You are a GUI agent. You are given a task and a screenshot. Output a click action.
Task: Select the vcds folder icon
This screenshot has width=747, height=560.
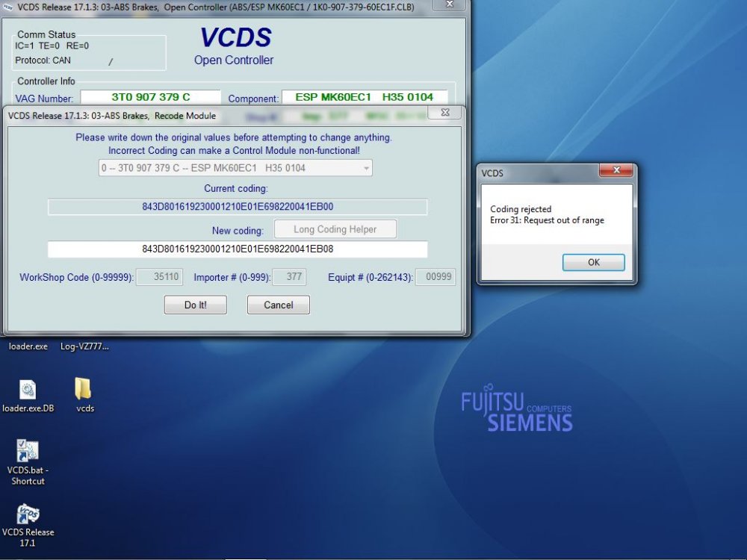click(84, 395)
